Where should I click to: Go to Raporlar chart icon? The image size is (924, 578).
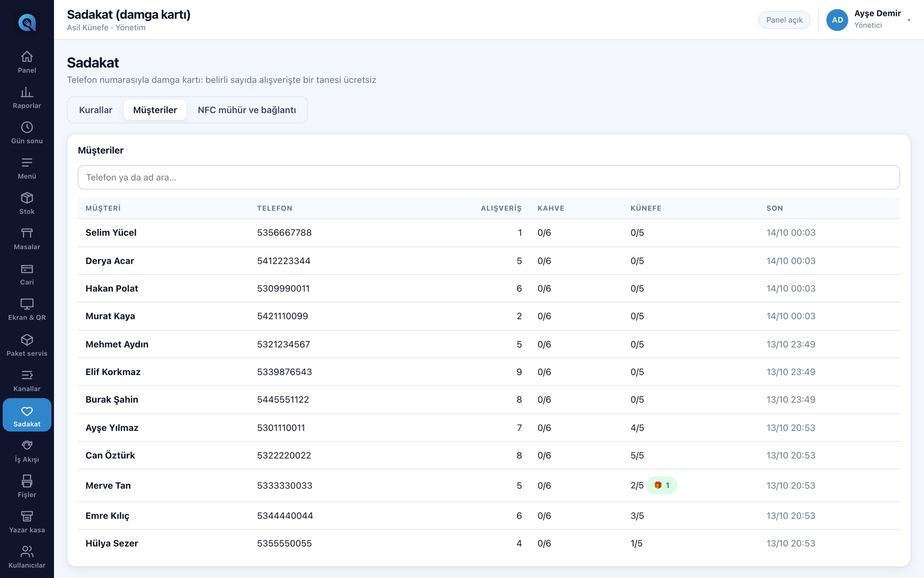pyautogui.click(x=27, y=91)
